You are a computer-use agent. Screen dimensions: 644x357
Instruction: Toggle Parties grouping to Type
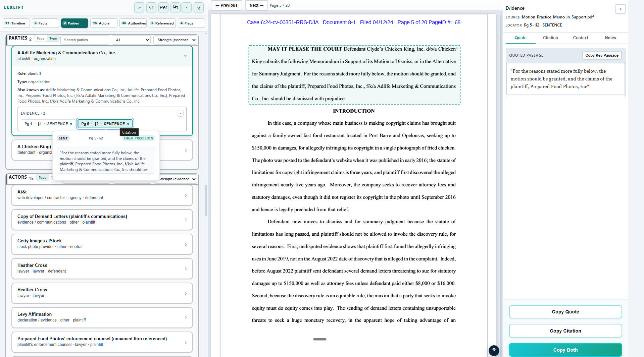point(53,39)
